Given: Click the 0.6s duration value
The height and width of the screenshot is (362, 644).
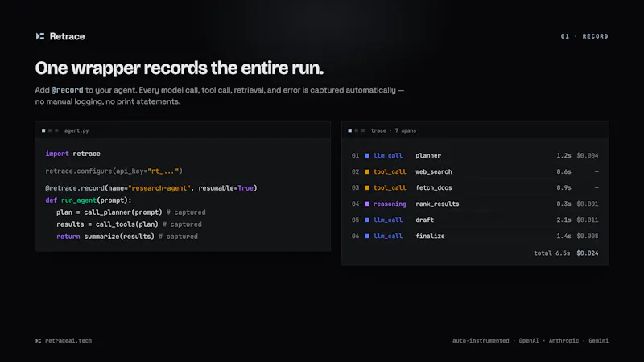Looking at the screenshot, I should pyautogui.click(x=563, y=171).
